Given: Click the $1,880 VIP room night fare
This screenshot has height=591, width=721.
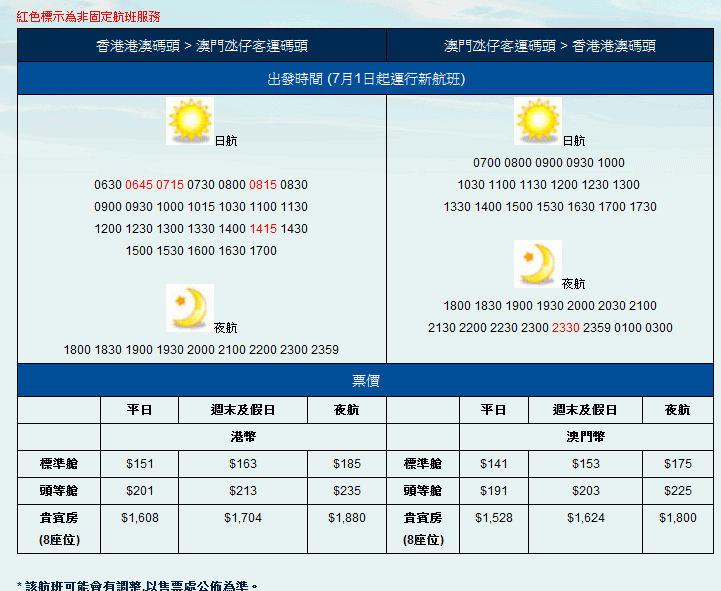Looking at the screenshot, I should pos(346,518).
